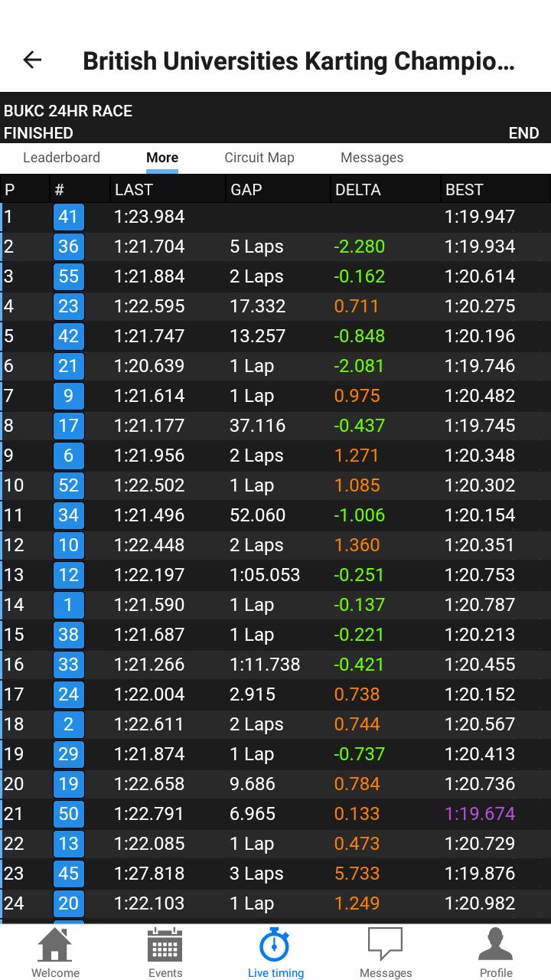Tap kart number 42 badge
This screenshot has height=980, width=551.
(69, 336)
